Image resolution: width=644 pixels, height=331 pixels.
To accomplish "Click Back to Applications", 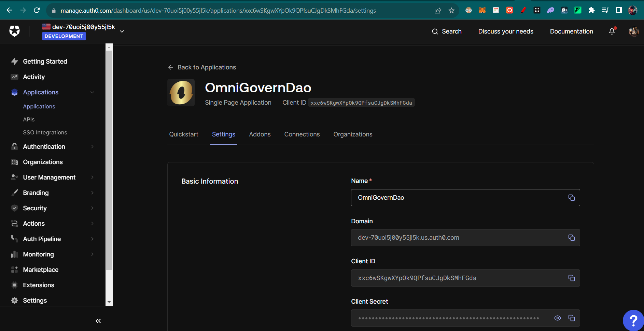I will tap(202, 67).
